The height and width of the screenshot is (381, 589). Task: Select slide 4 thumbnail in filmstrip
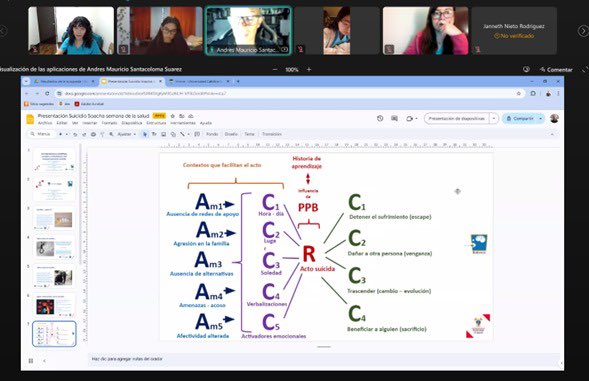point(54,248)
